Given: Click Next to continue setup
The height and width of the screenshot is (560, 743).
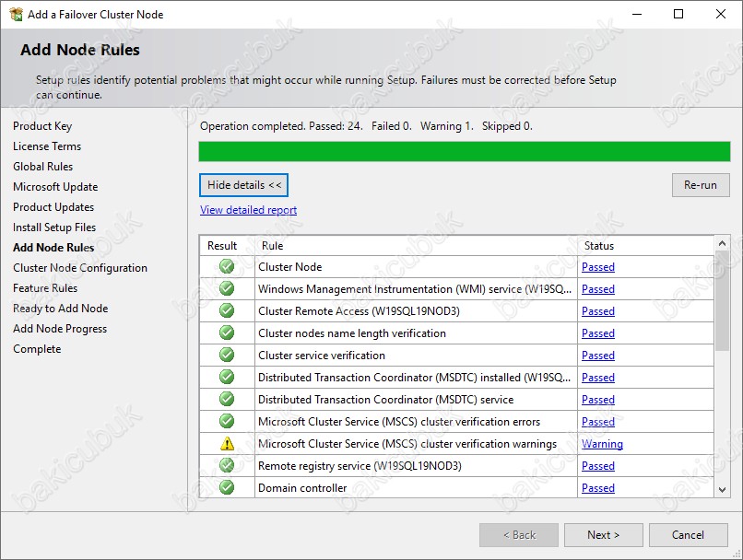Looking at the screenshot, I should pyautogui.click(x=603, y=535).
